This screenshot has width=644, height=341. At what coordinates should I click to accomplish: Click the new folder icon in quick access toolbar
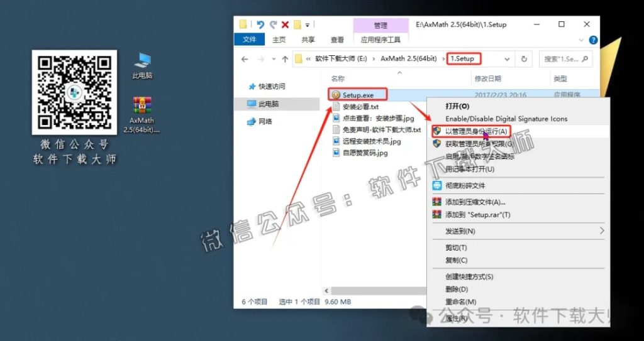pyautogui.click(x=297, y=24)
